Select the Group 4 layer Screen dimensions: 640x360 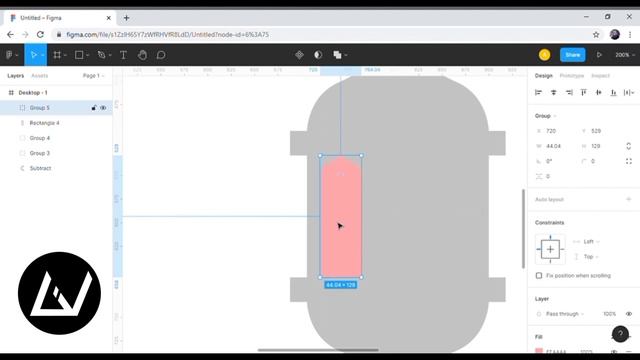click(56, 138)
